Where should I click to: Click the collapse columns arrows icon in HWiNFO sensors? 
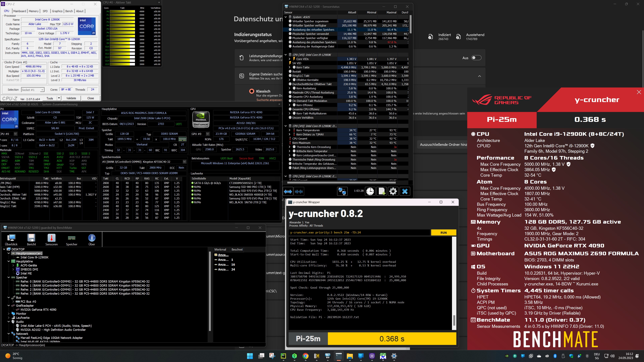[x=299, y=191]
